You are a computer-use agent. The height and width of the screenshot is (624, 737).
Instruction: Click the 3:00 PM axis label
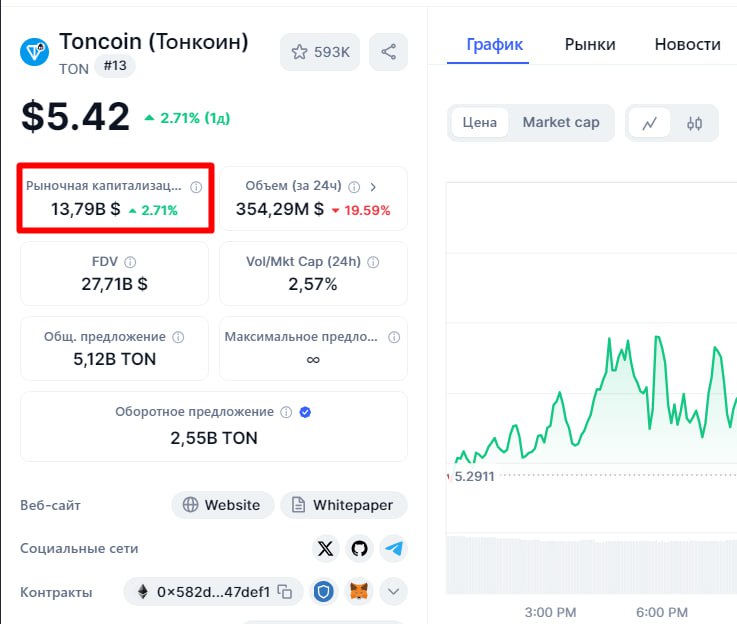(550, 613)
